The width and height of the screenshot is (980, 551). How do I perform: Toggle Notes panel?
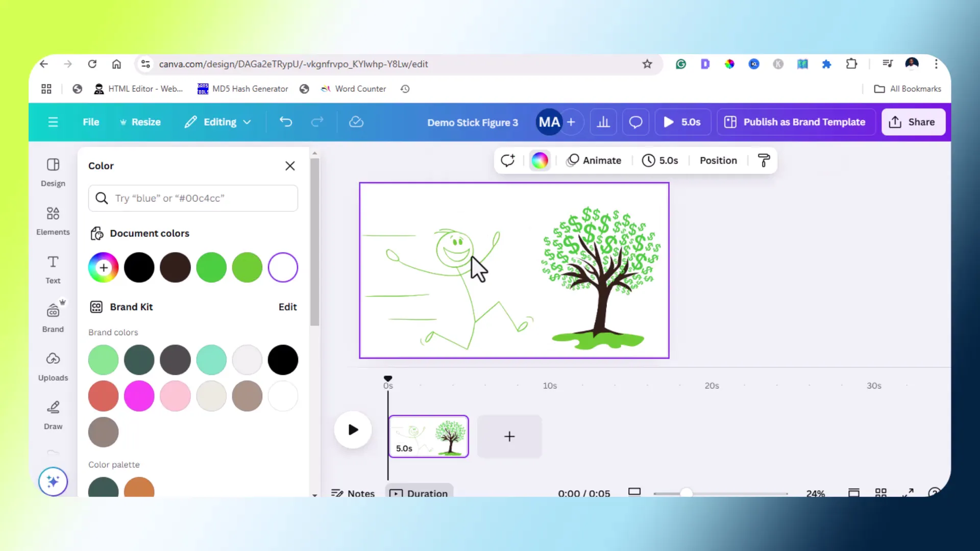pos(353,493)
